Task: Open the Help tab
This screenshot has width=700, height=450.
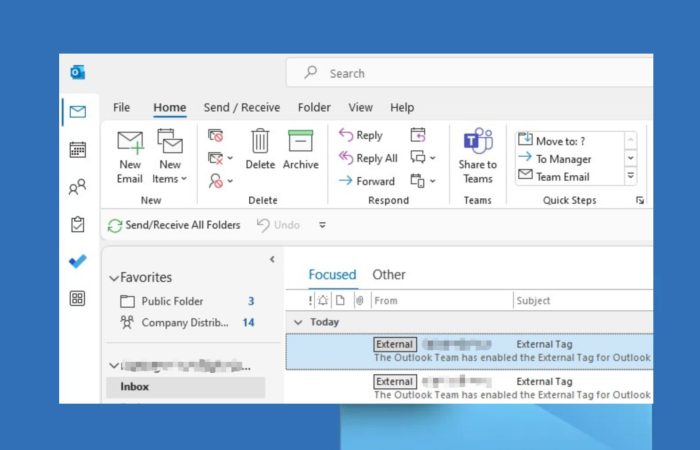Action: tap(402, 108)
